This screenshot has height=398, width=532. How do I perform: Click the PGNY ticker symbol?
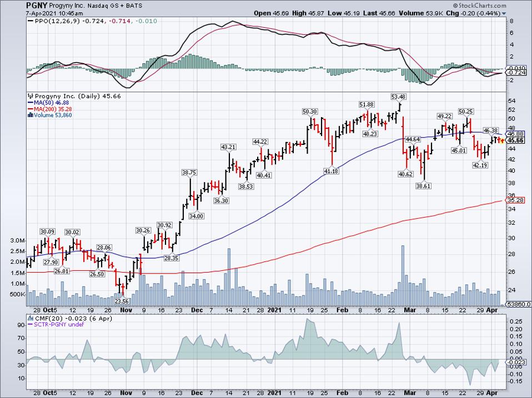[36, 6]
